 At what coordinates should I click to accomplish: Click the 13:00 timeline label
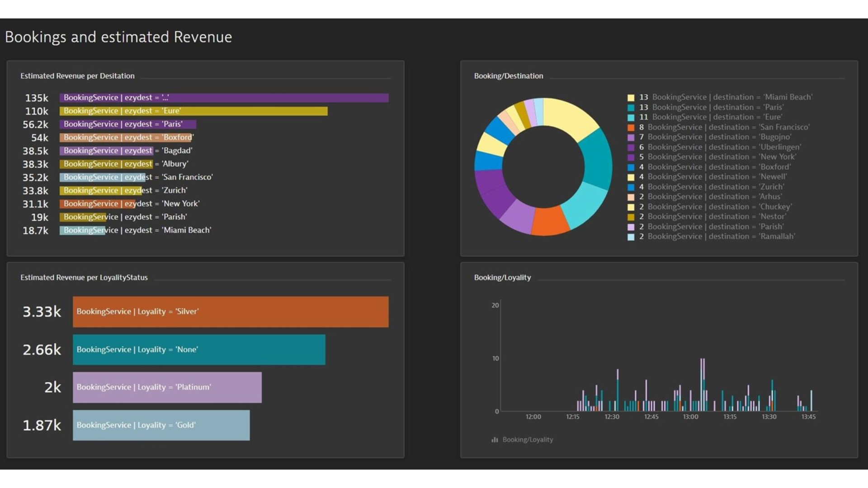(690, 417)
